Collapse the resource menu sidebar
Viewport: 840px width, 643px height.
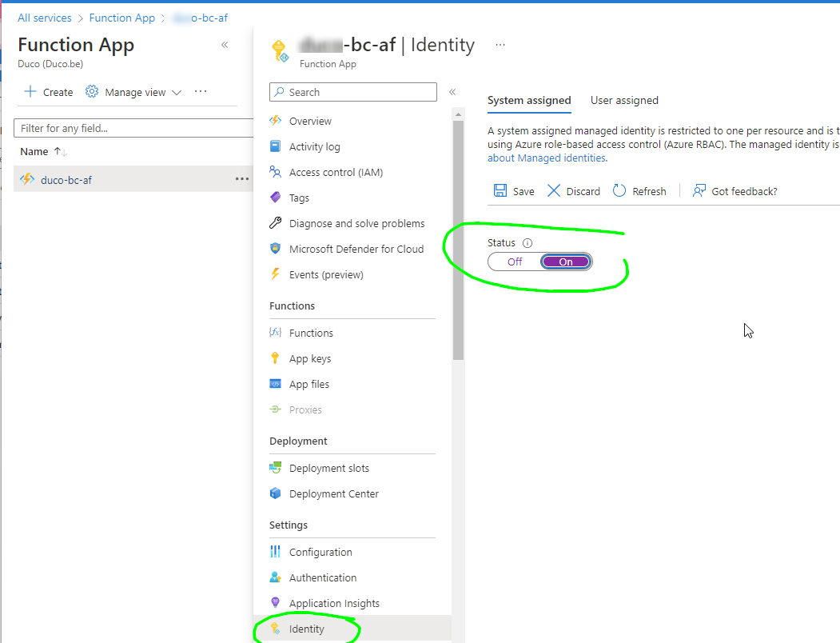tap(452, 92)
